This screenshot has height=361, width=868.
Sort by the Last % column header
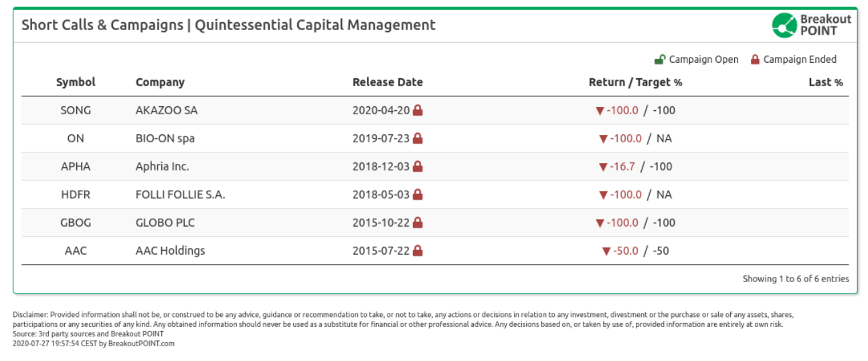point(825,82)
